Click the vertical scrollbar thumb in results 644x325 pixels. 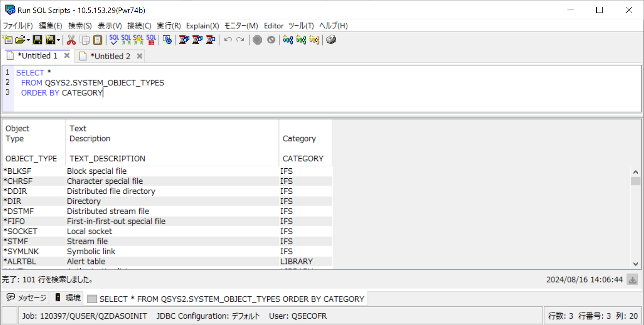pos(636,181)
